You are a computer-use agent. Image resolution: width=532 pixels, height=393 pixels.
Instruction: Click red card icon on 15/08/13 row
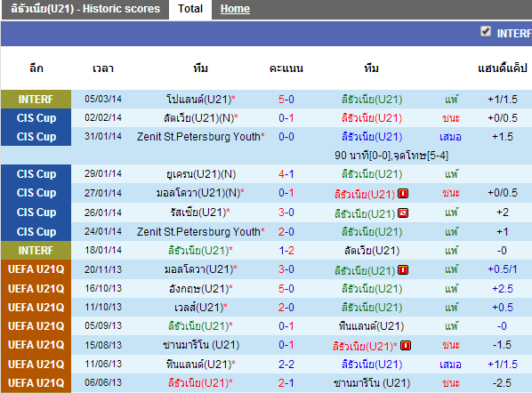(406, 346)
